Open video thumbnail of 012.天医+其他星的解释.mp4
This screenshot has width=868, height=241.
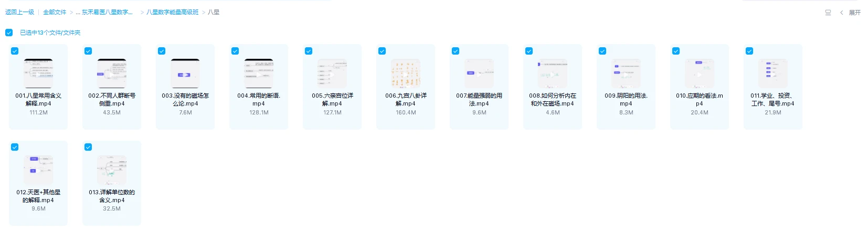pyautogui.click(x=38, y=170)
